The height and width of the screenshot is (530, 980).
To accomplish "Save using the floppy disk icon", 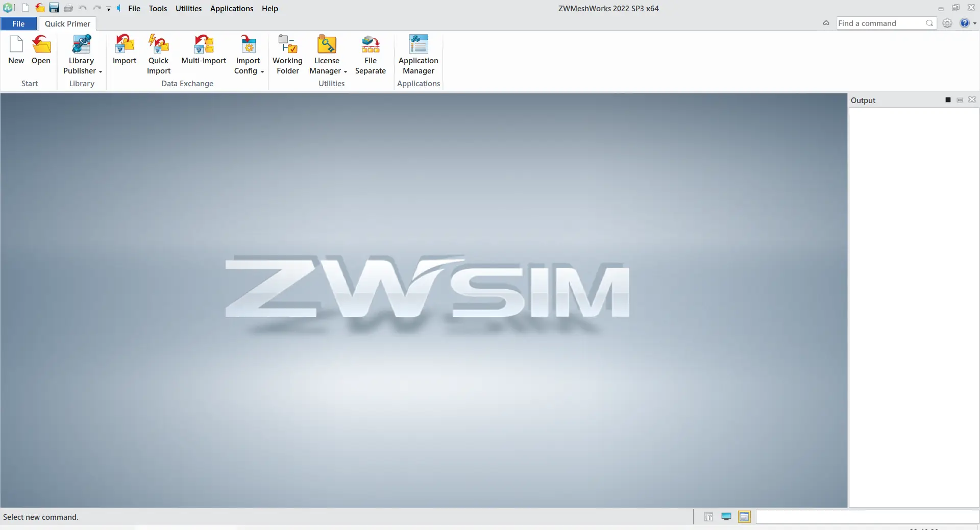I will point(54,8).
